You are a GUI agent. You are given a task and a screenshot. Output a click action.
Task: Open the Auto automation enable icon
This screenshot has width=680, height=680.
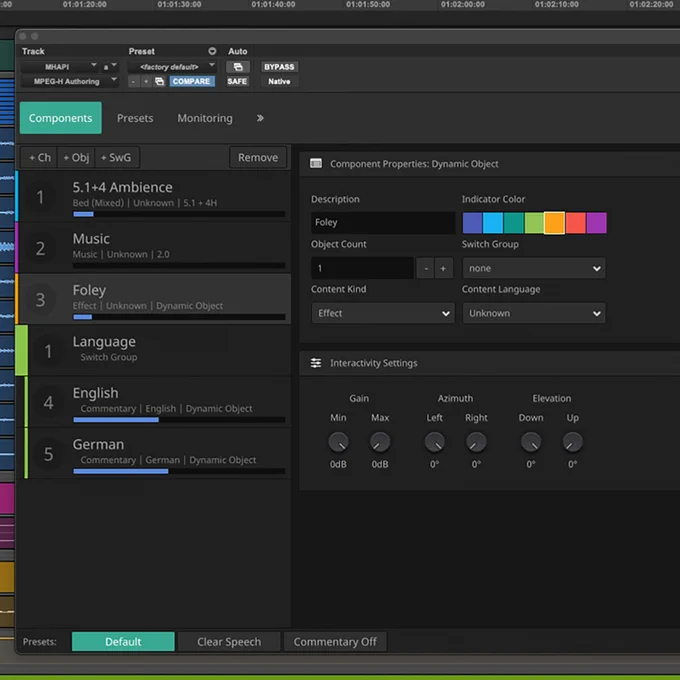[x=238, y=67]
